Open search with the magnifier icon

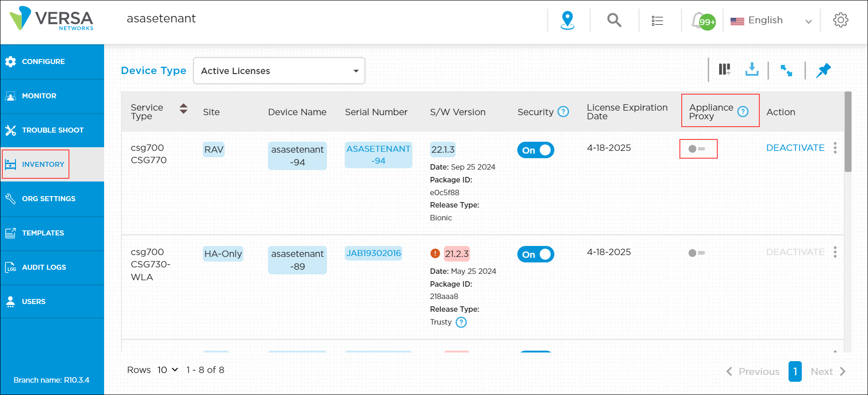pos(614,20)
